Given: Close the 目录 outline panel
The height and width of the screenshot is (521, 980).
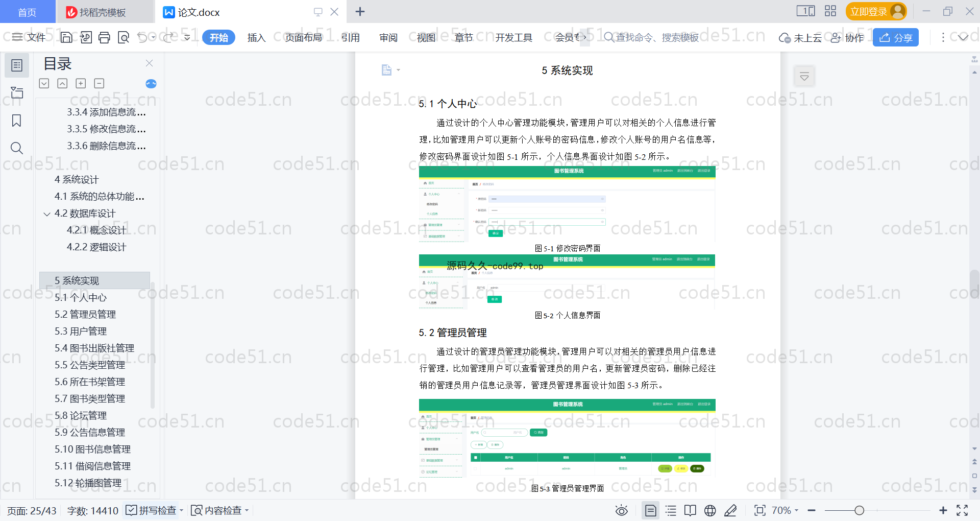Looking at the screenshot, I should pos(149,63).
